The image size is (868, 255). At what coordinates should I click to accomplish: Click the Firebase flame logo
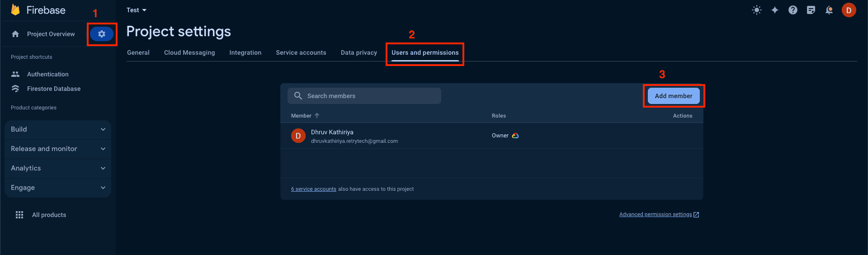pyautogui.click(x=16, y=10)
